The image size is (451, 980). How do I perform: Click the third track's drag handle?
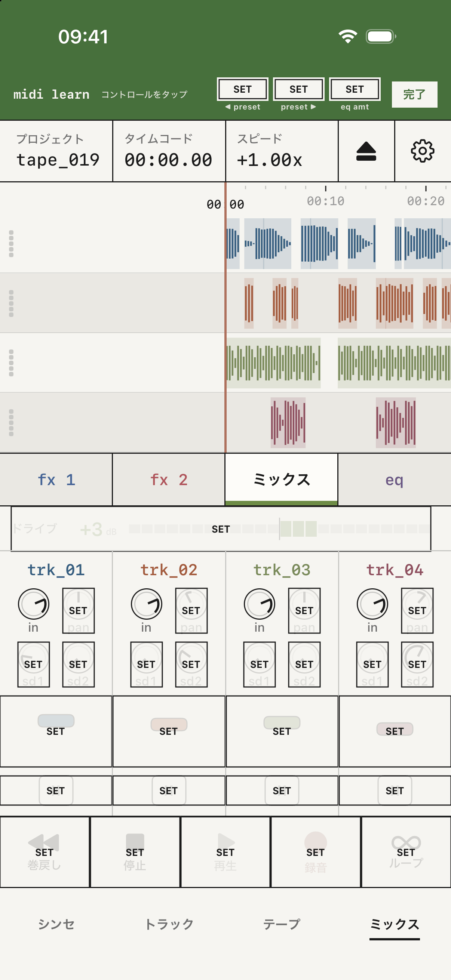11,363
